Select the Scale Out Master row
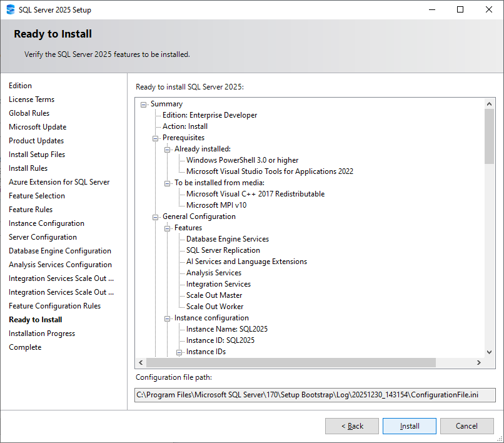 pyautogui.click(x=214, y=295)
